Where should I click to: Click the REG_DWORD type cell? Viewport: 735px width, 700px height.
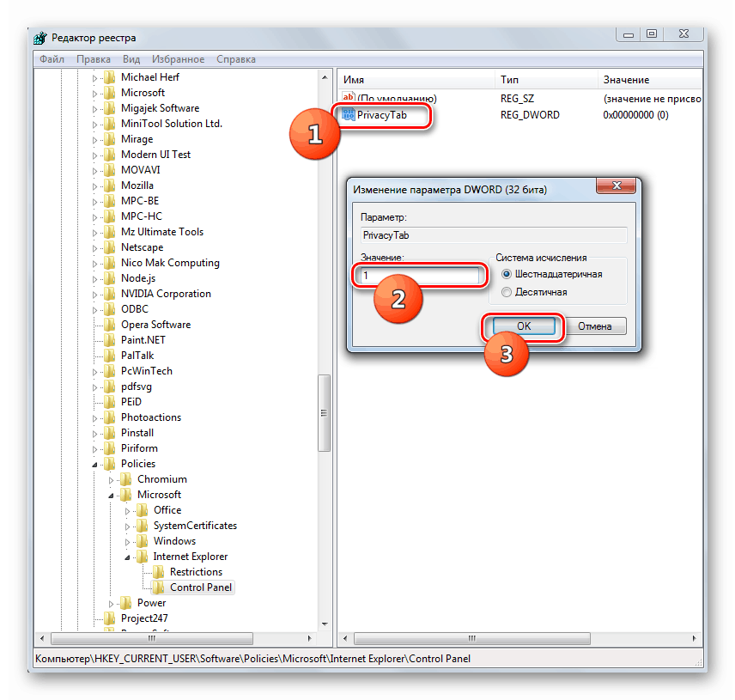pos(530,115)
